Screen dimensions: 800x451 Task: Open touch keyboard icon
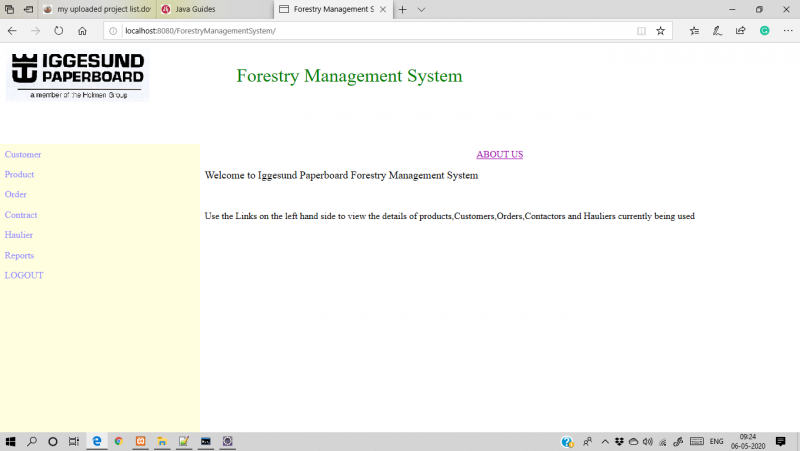tap(697, 442)
